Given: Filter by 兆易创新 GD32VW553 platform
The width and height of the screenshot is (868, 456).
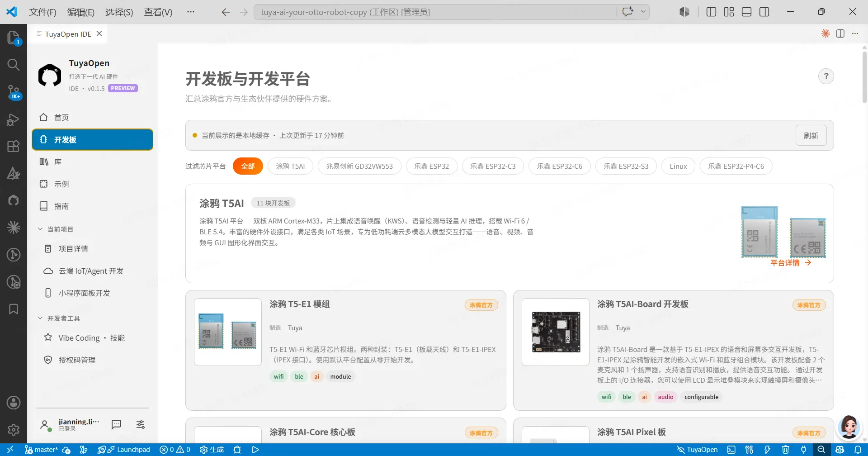Looking at the screenshot, I should tap(359, 166).
